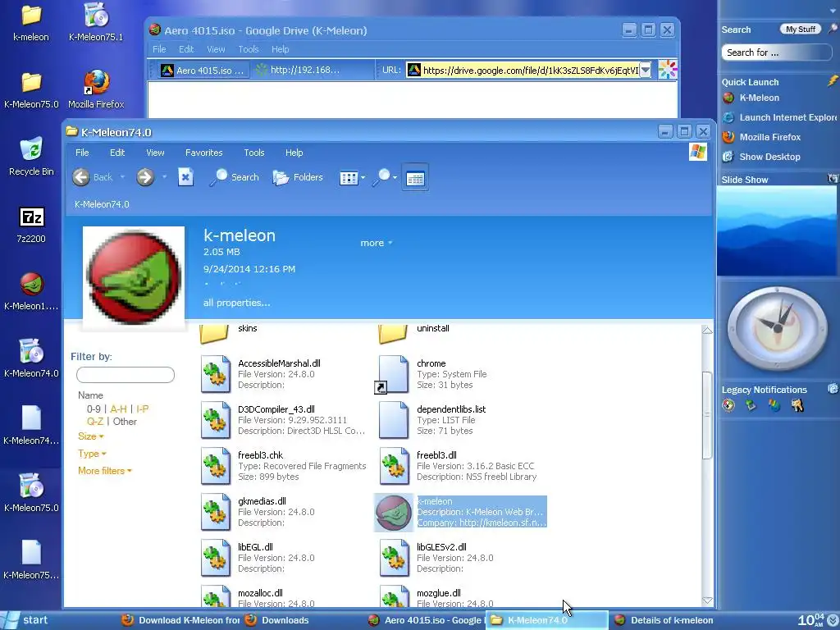Open the Favorites menu

tap(203, 153)
